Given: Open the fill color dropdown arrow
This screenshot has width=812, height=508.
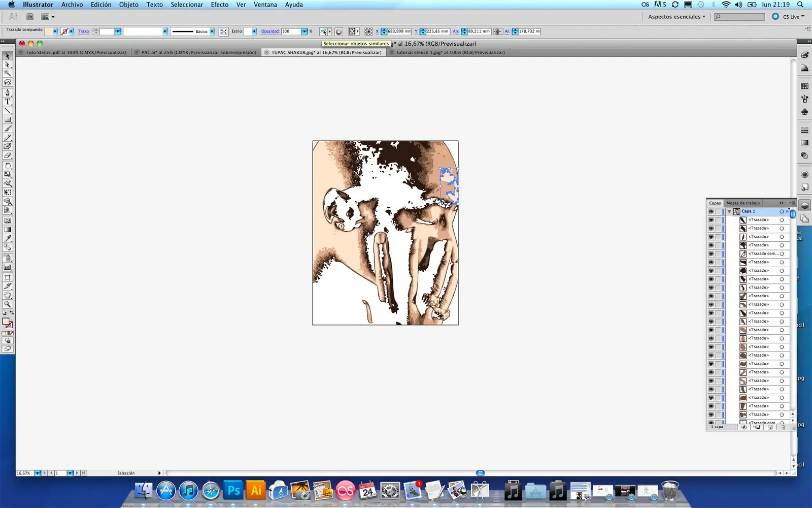Looking at the screenshot, I should pyautogui.click(x=55, y=31).
